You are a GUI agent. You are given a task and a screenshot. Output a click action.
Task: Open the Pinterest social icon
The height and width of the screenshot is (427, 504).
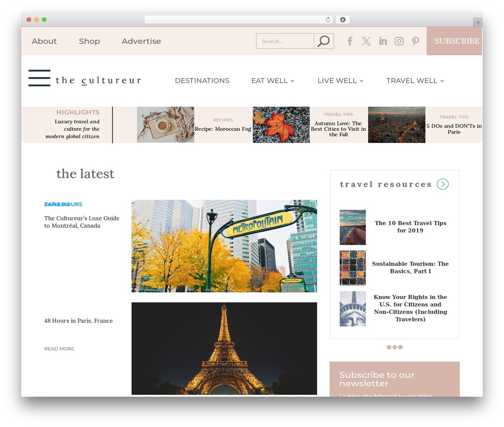415,41
